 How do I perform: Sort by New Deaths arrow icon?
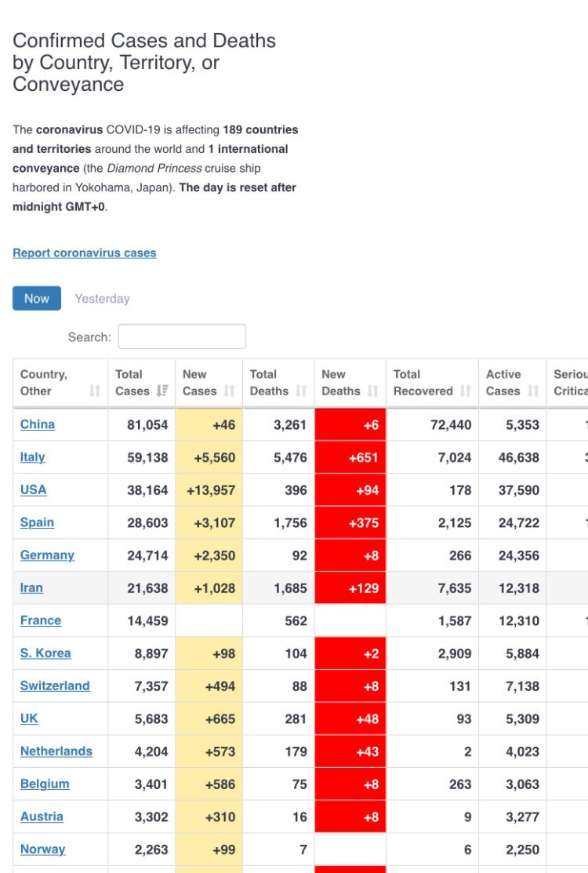(x=372, y=391)
